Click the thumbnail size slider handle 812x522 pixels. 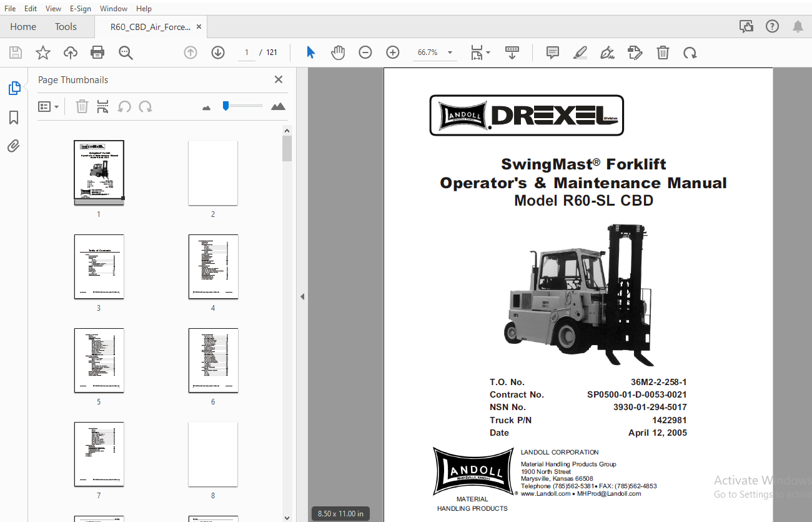pos(225,106)
